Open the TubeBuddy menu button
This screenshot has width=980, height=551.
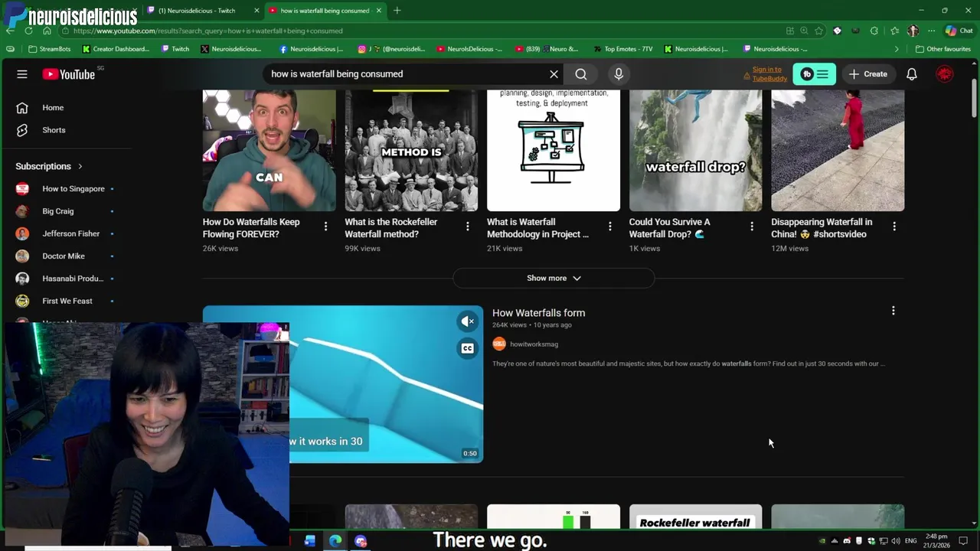click(x=814, y=74)
